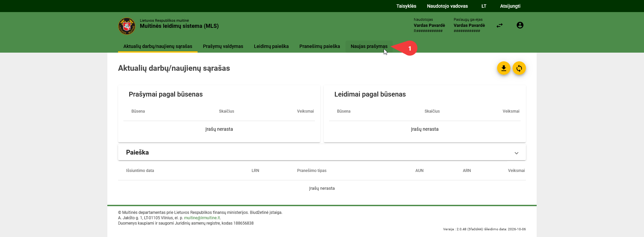The height and width of the screenshot is (237, 644).
Task: Click the Būsena header in Leidimai pagal būsenas
Action: 344,111
